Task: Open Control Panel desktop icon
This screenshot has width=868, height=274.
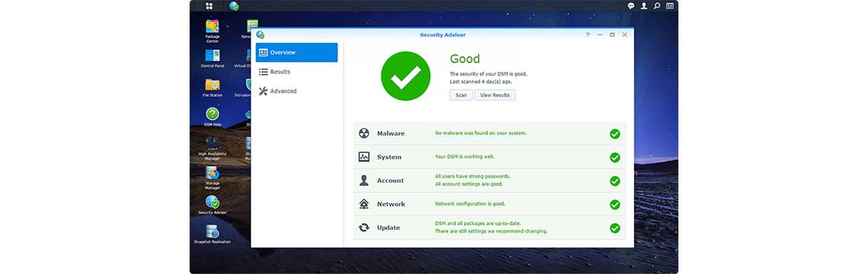Action: (212, 58)
